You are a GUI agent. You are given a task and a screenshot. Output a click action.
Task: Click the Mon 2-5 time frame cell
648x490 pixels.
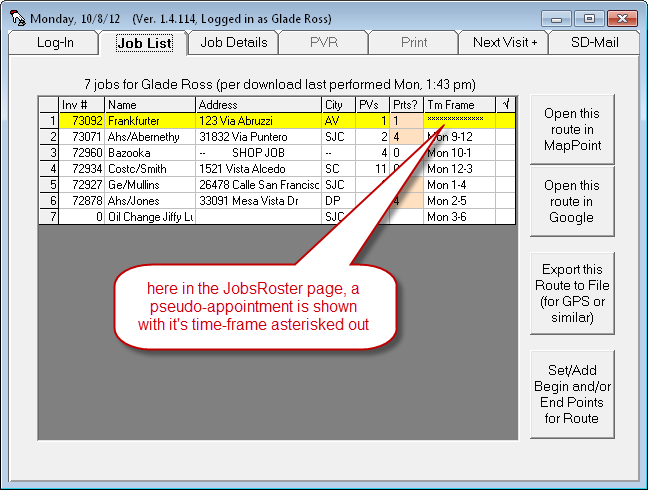pos(458,200)
